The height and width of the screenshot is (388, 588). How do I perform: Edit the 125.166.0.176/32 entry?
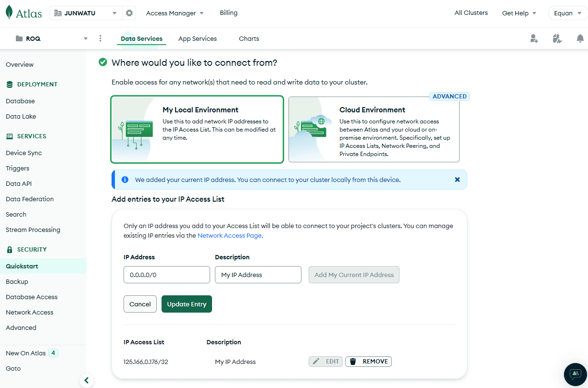click(325, 362)
